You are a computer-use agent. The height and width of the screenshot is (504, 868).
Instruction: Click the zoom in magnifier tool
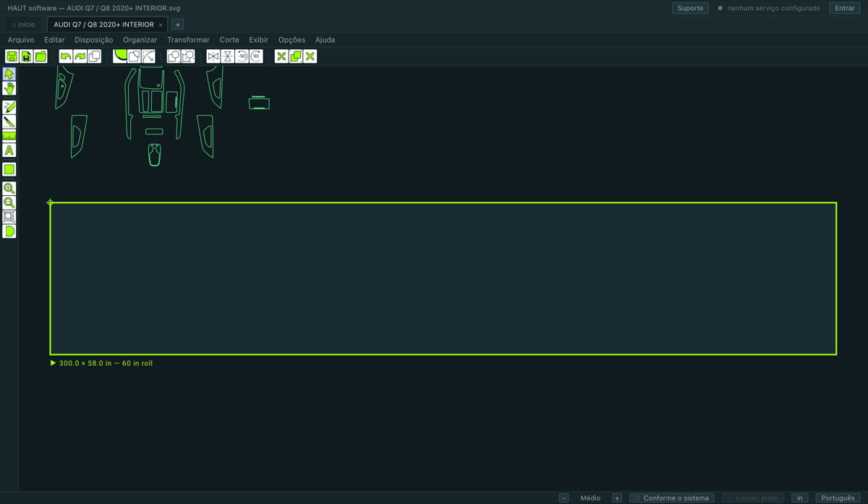tap(9, 188)
